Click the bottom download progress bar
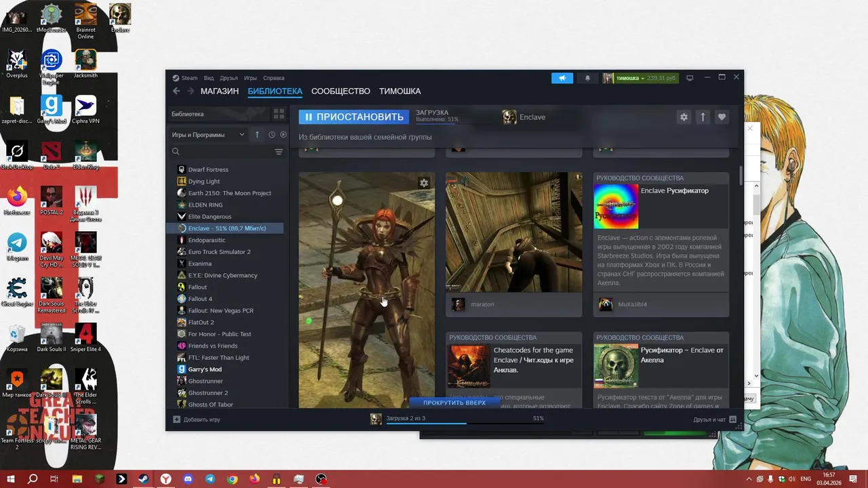 click(465, 424)
